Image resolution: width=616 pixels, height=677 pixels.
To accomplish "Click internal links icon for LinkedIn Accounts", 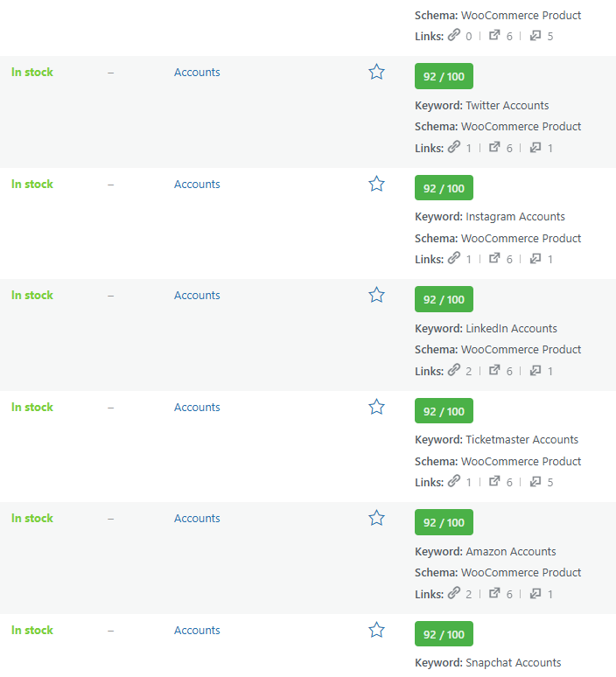I will point(454,371).
